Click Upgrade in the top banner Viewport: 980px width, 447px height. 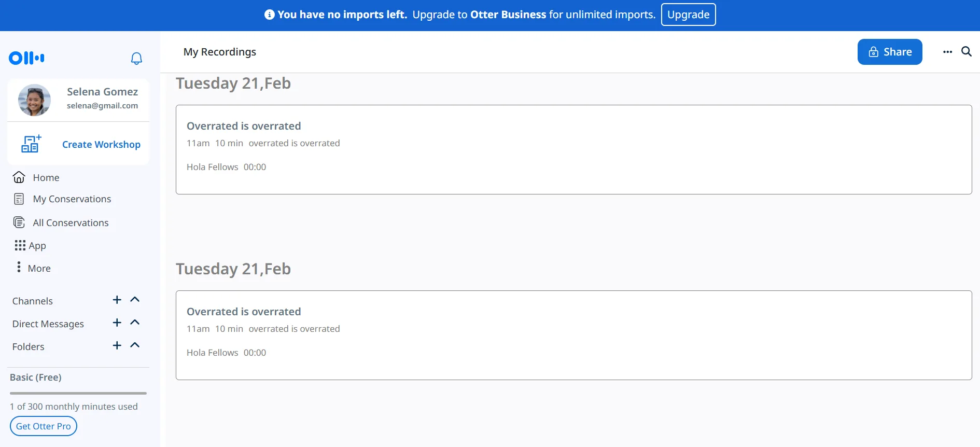[x=688, y=15]
